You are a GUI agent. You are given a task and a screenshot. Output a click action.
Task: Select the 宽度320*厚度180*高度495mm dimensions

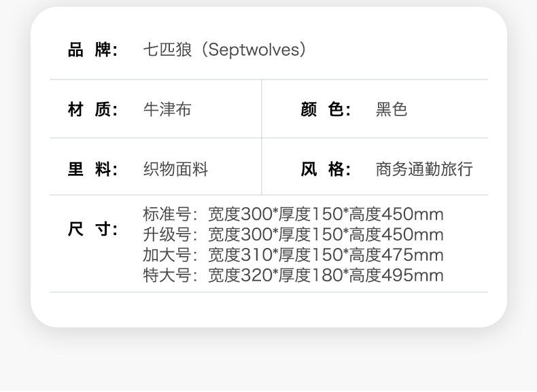(326, 275)
